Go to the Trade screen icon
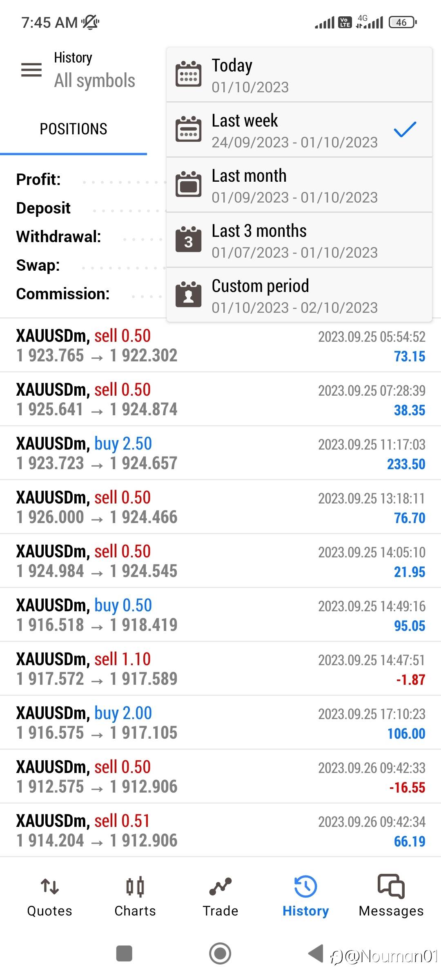 click(220, 887)
